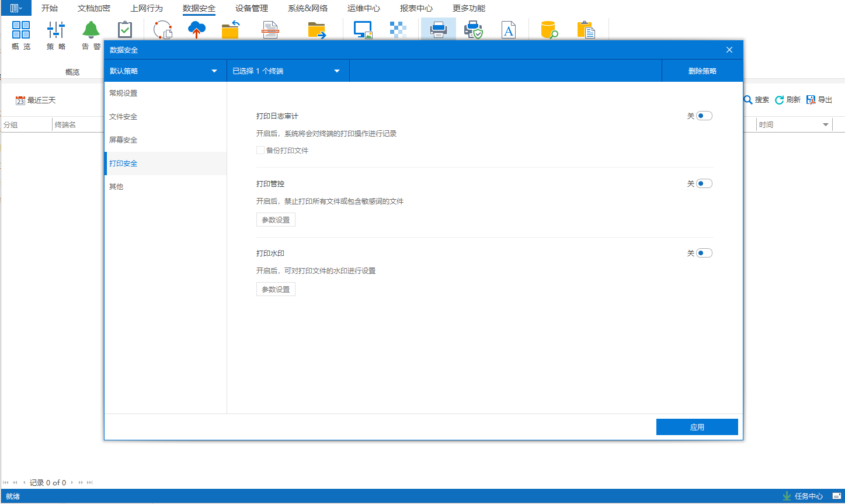Viewport: 845px width, 504px height.
Task: Click the printer with green shield icon
Action: (473, 30)
